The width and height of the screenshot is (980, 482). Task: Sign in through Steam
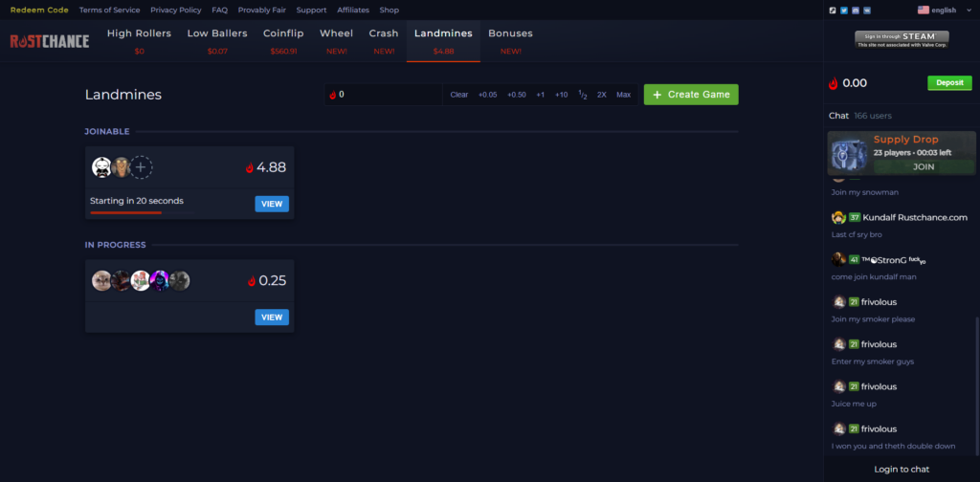point(902,39)
